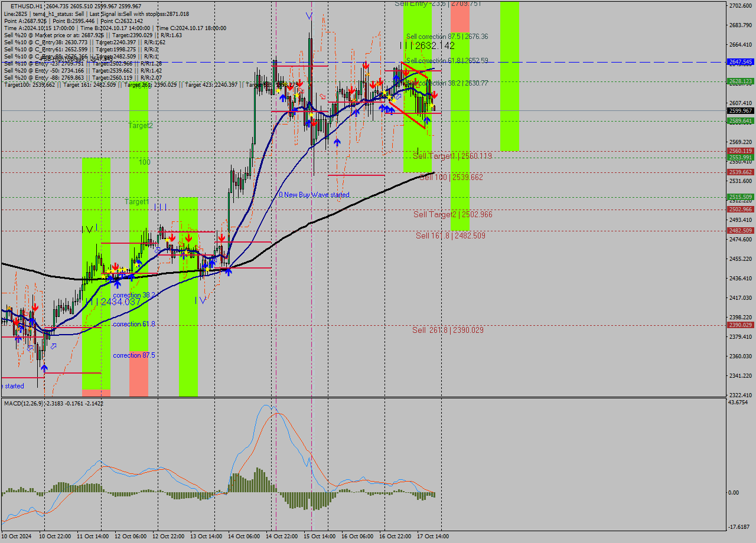756x543 pixels.
Task: Click the blue 2647.545 price tag
Action: [x=741, y=61]
